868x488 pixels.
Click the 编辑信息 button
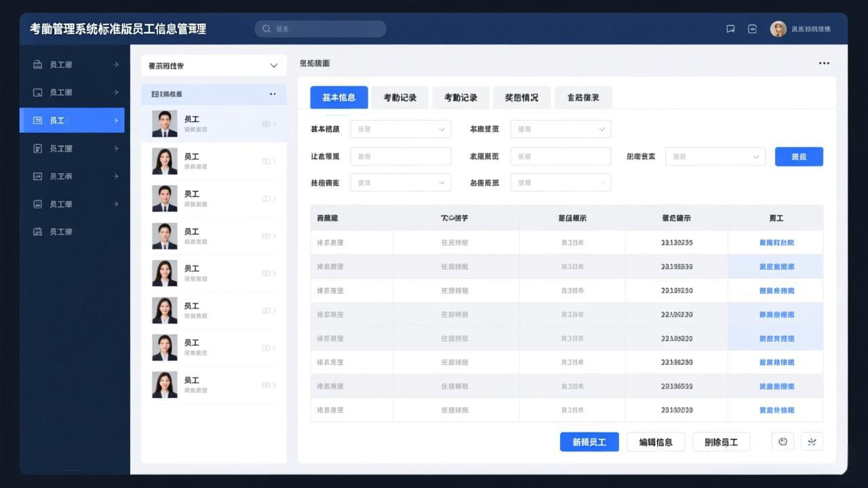656,442
